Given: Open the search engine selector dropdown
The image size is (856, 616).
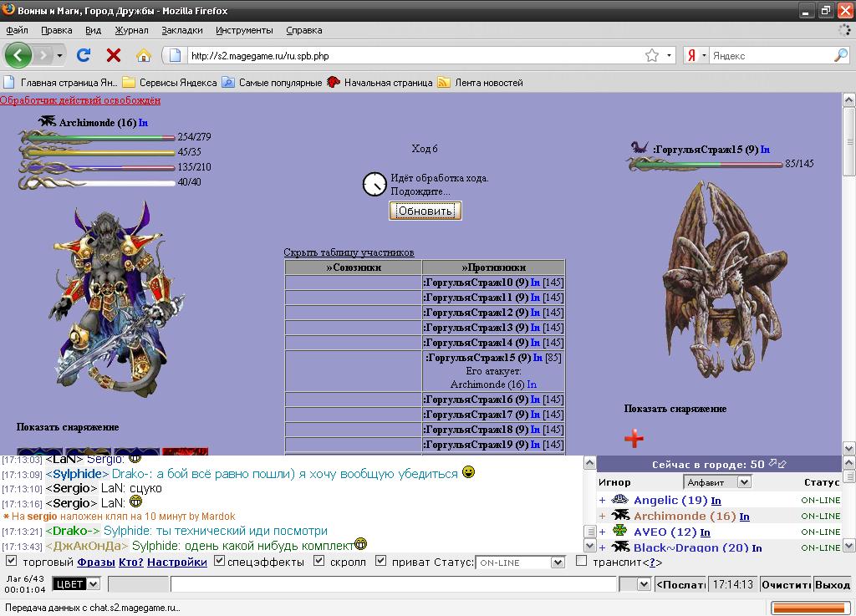Looking at the screenshot, I should pyautogui.click(x=704, y=56).
